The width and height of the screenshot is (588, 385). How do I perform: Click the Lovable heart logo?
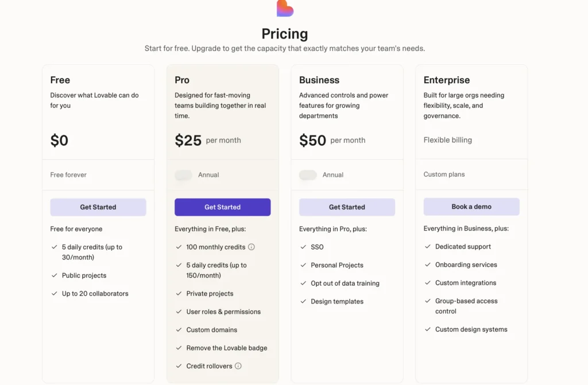pos(285,8)
